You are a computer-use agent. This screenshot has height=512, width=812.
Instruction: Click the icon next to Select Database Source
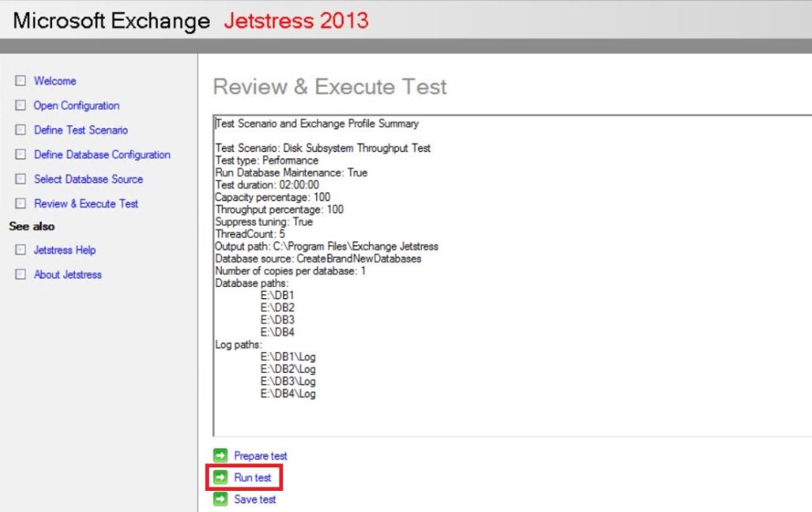click(21, 180)
